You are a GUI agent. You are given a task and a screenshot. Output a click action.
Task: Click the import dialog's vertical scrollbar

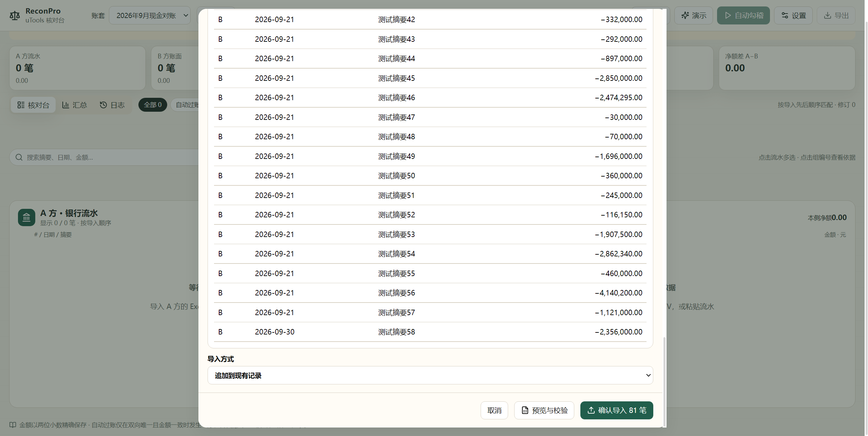(x=664, y=381)
